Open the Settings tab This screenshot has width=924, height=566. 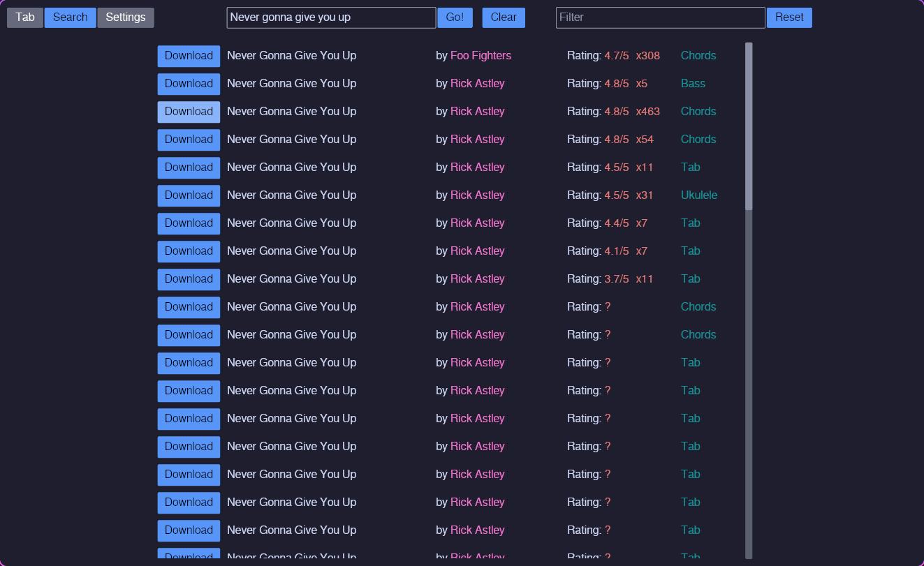(x=126, y=17)
